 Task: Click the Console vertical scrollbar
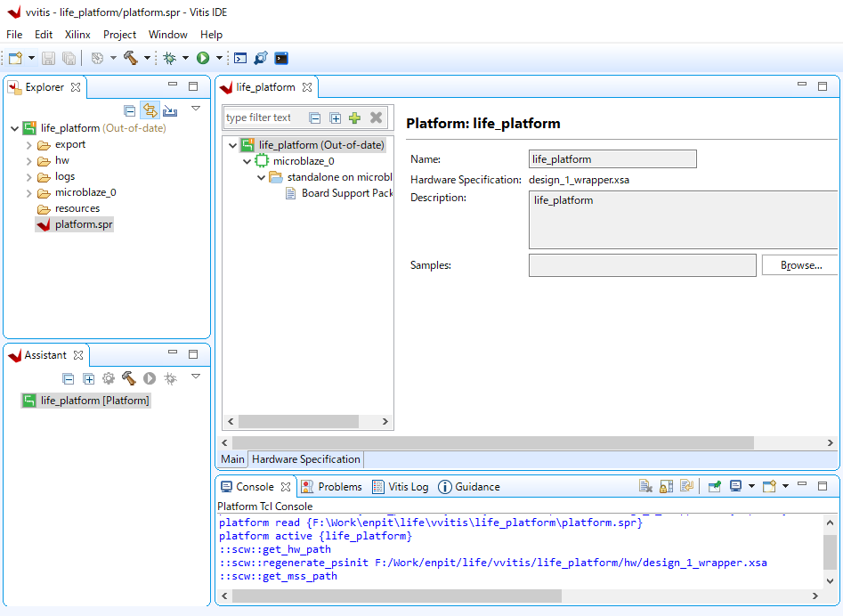[831, 552]
